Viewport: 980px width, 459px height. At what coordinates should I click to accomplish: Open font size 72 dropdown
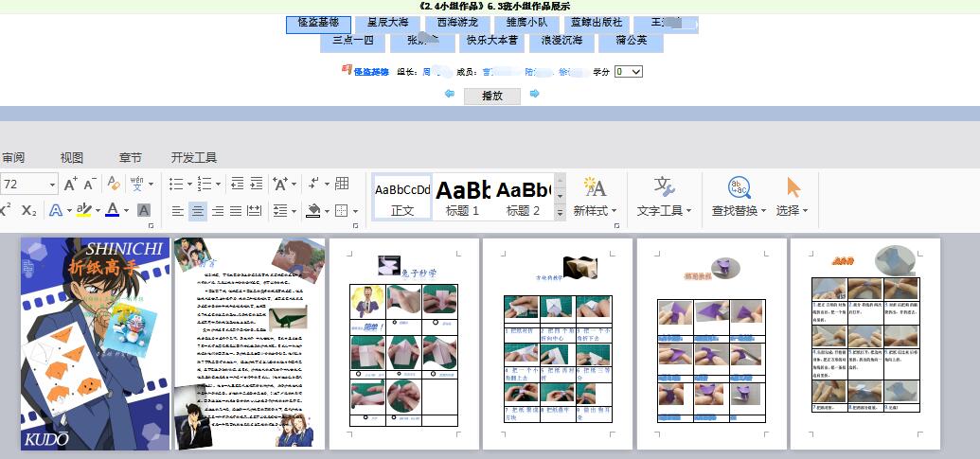point(52,185)
